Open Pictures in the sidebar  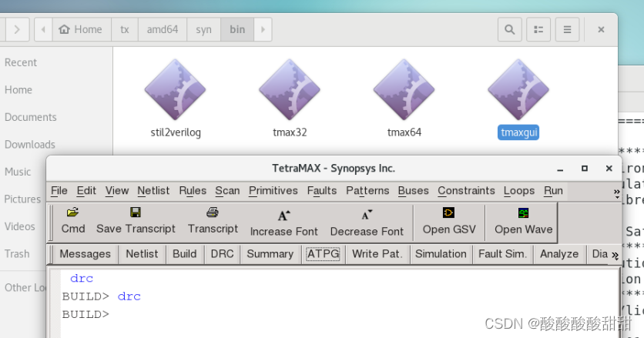(22, 199)
